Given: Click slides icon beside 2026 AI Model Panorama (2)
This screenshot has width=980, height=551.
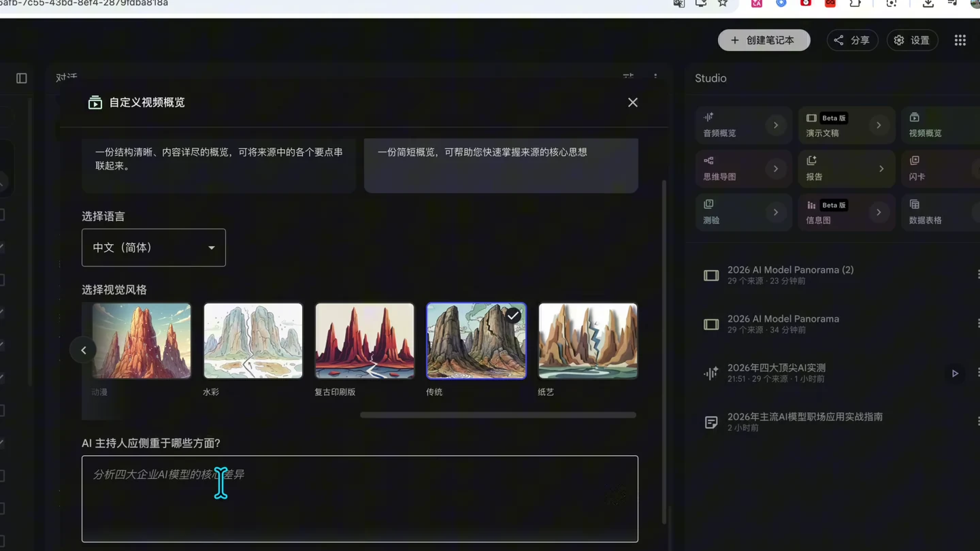Looking at the screenshot, I should [x=711, y=275].
